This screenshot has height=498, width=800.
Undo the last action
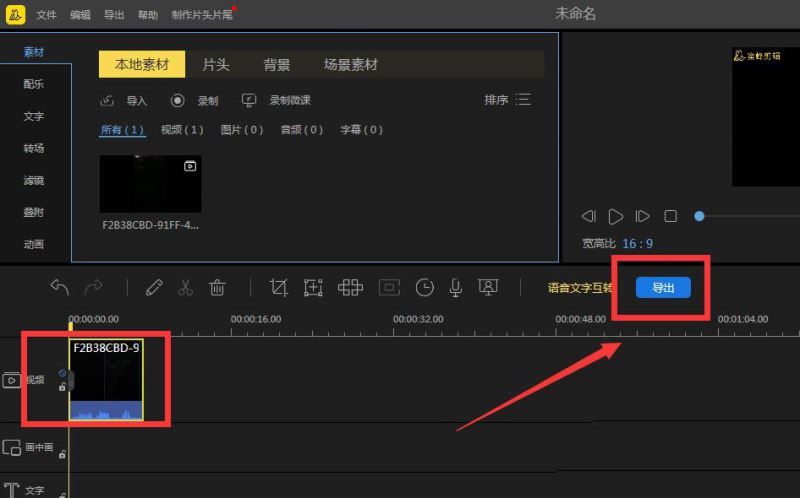point(60,287)
